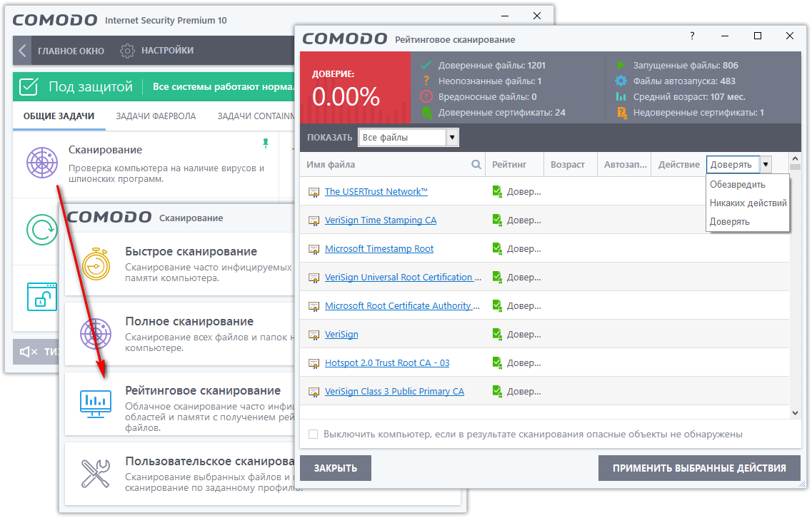The image size is (812, 518).
Task: Click the green update circular-arrow icon
Action: coord(42,229)
